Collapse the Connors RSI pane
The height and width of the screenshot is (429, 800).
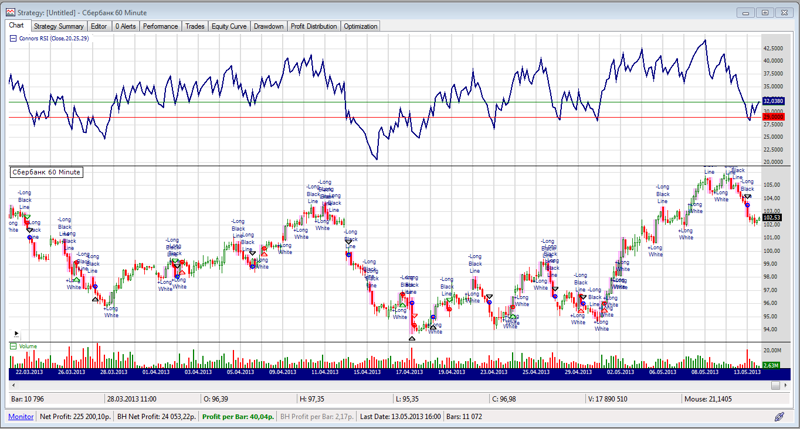[13, 38]
